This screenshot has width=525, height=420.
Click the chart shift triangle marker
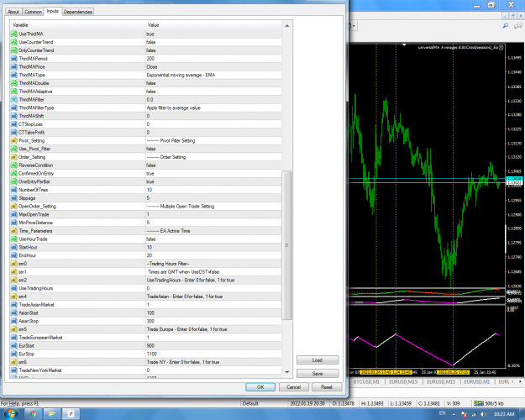click(x=404, y=45)
